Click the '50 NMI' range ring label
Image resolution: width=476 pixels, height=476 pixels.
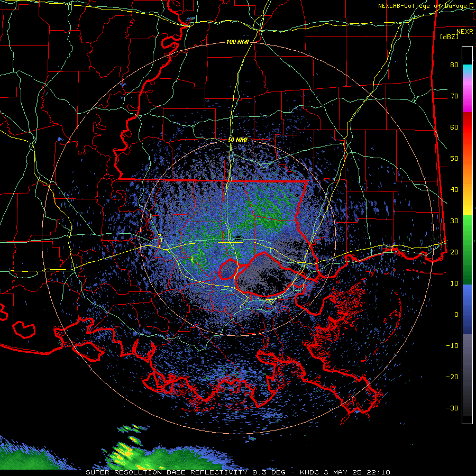click(237, 140)
